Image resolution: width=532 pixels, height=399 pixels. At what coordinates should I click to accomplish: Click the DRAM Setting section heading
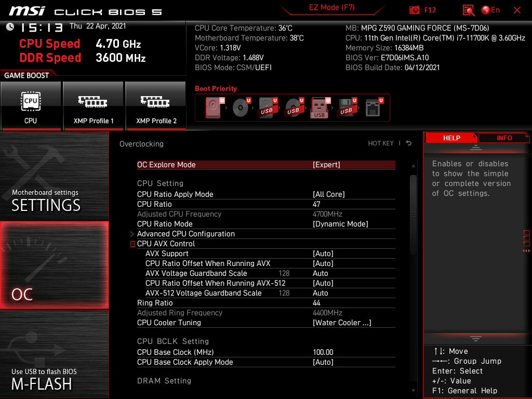point(164,381)
